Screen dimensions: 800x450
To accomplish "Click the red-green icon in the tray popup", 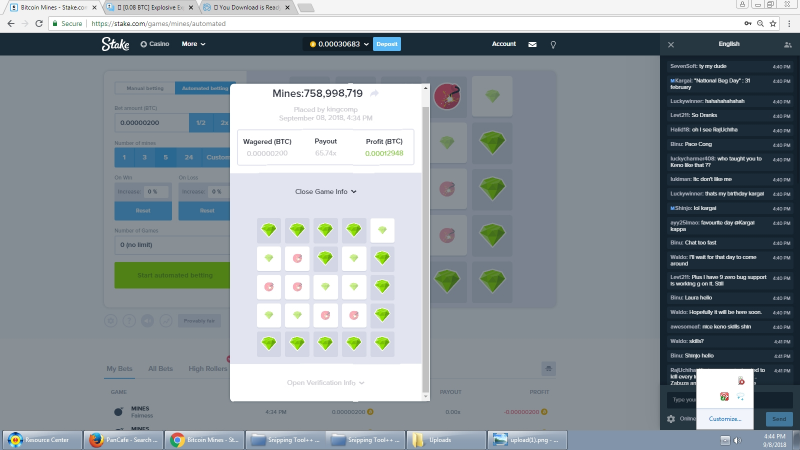I will pyautogui.click(x=724, y=396).
